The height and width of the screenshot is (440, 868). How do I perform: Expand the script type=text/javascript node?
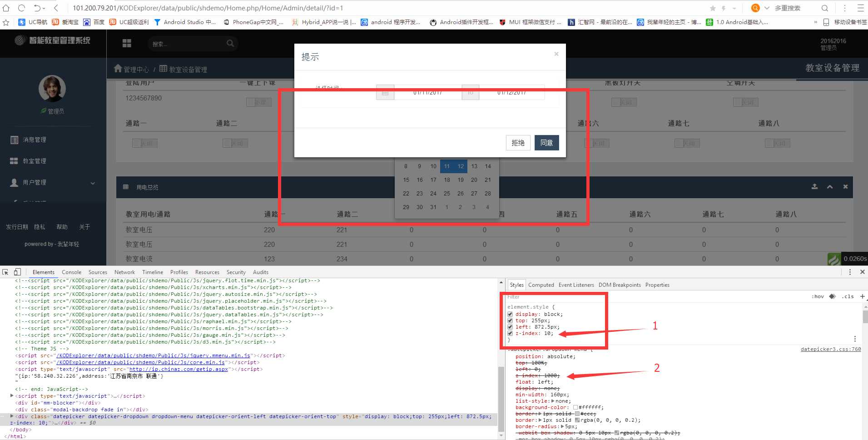[x=12, y=396]
